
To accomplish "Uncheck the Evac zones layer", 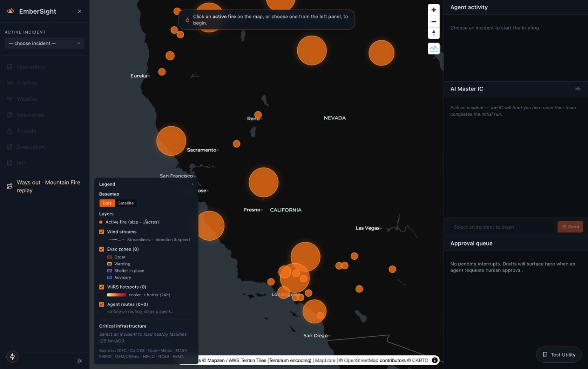I will tap(102, 249).
